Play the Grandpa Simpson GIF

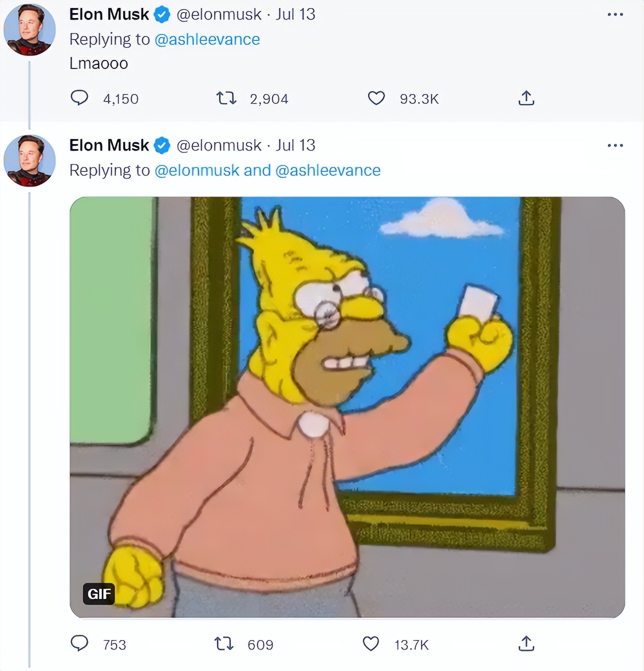click(347, 407)
